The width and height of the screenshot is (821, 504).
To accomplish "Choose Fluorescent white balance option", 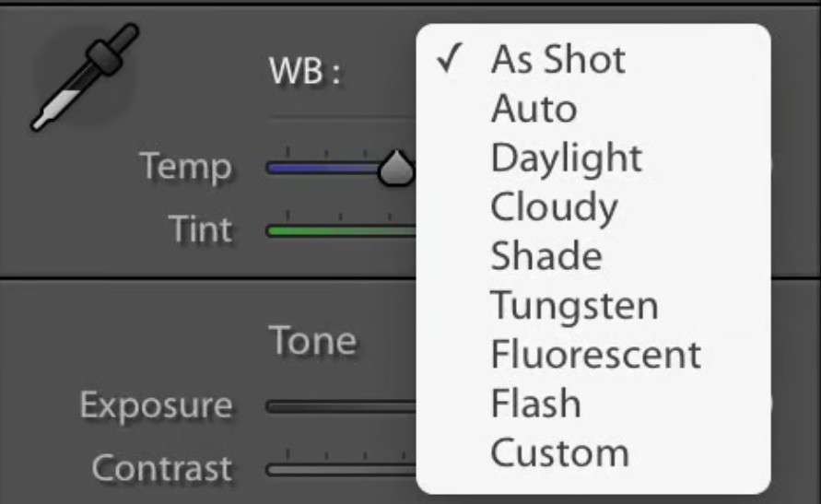I will 595,354.
